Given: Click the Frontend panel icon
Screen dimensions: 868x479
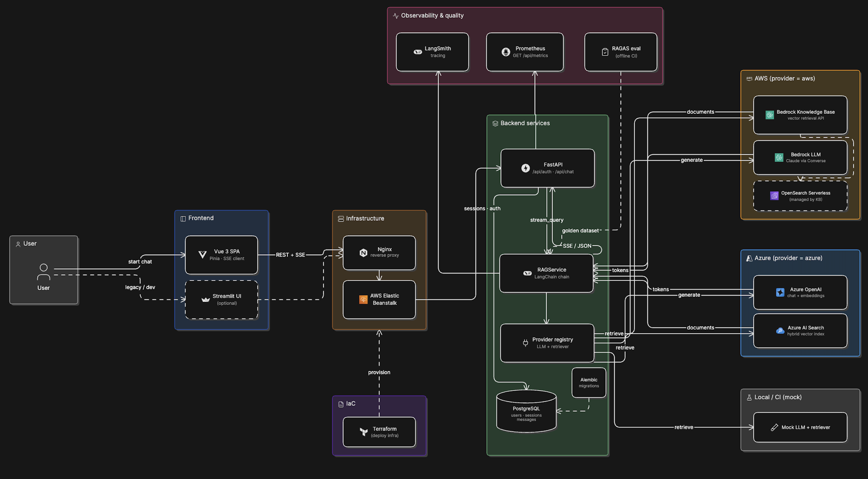Looking at the screenshot, I should coord(183,219).
